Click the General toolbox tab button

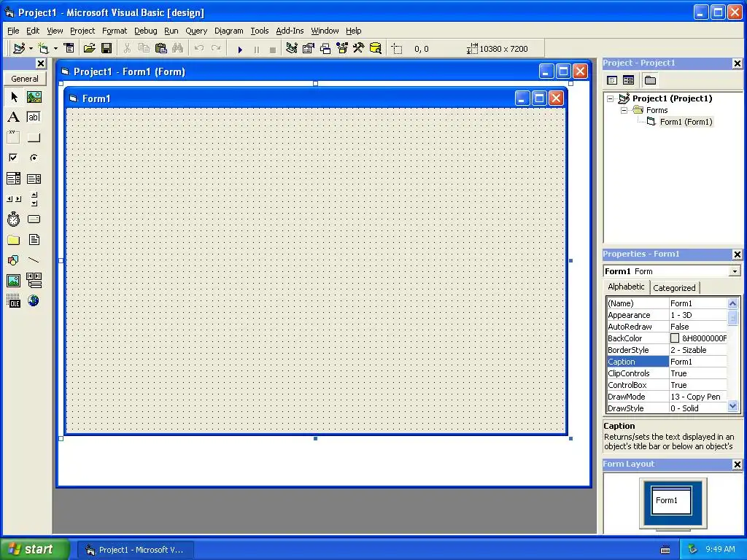pyautogui.click(x=25, y=79)
